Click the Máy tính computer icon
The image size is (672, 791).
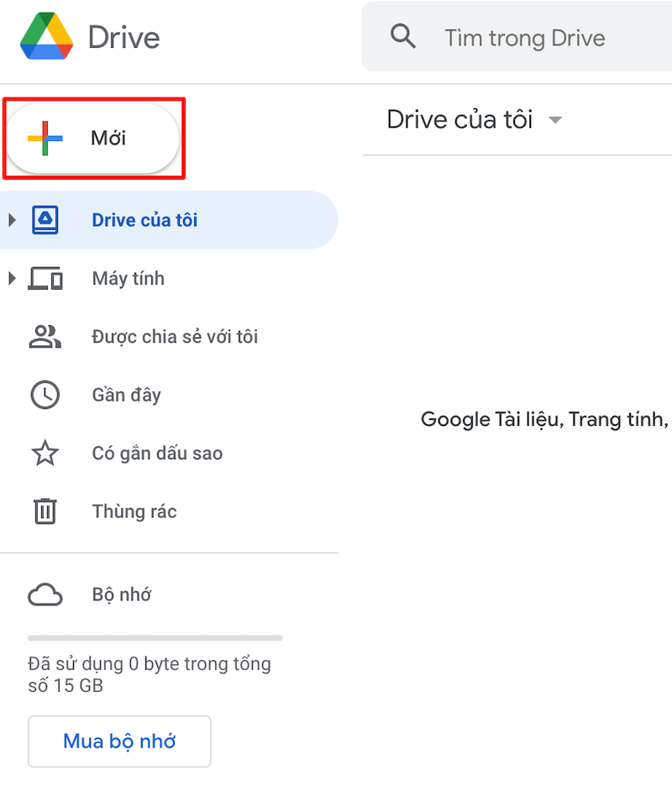pyautogui.click(x=44, y=278)
